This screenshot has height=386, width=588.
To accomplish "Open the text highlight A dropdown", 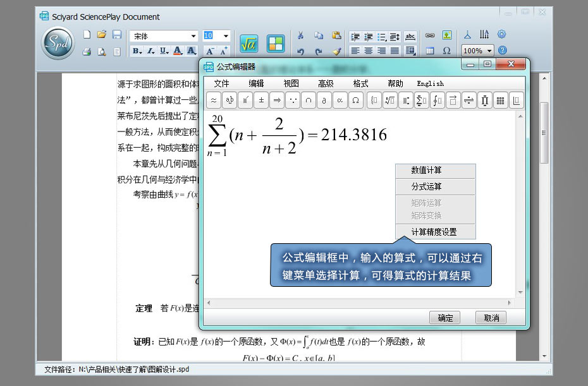I will 192,51.
